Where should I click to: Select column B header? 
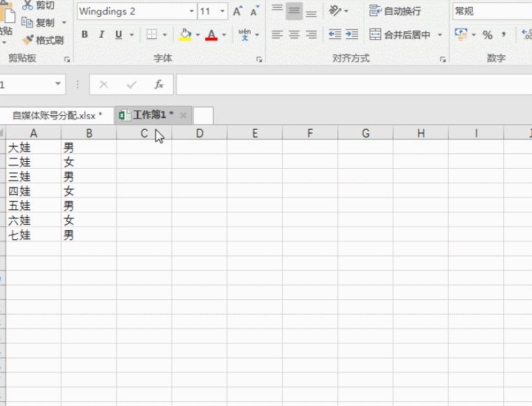89,133
